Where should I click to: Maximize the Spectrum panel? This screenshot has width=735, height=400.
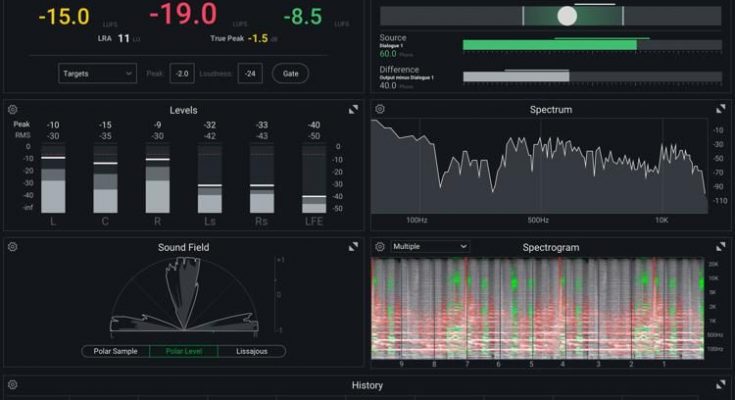pos(720,109)
